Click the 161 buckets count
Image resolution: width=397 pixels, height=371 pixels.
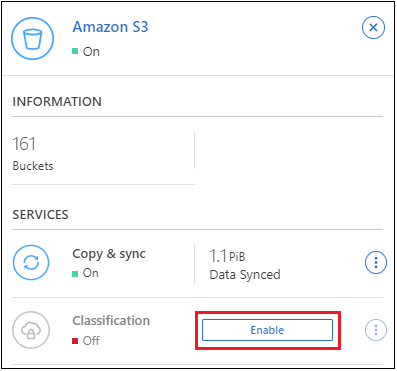24,144
